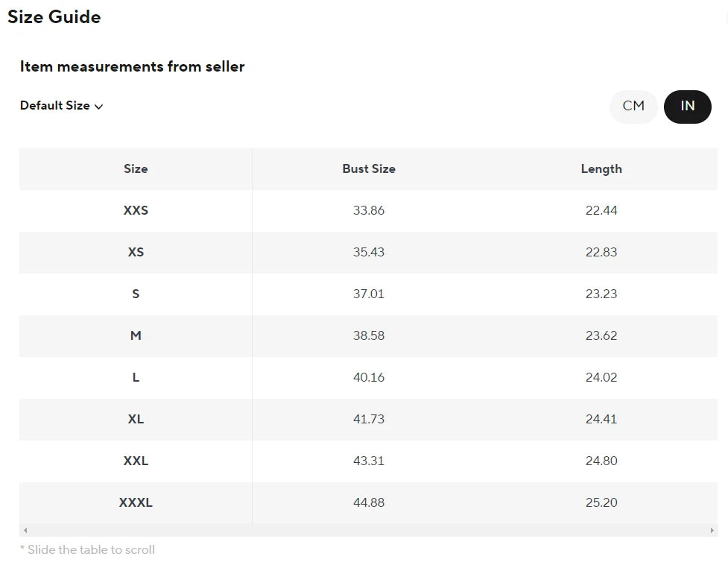Select the XL size row label
Image resolution: width=728 pixels, height=568 pixels.
pos(136,420)
